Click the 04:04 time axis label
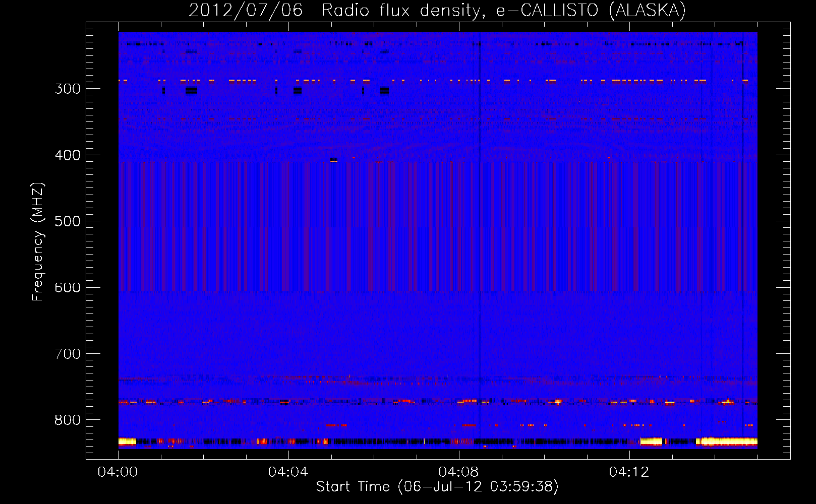The image size is (816, 504). tap(288, 472)
